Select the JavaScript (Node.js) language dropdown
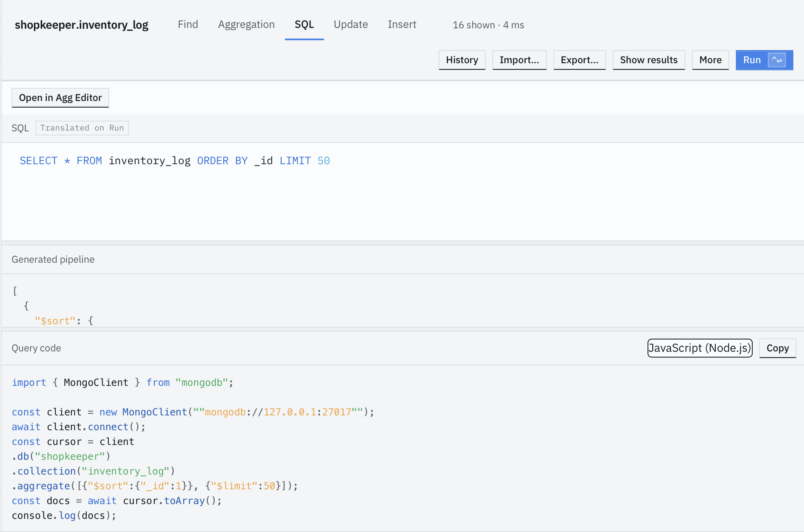Viewport: 804px width, 532px height. (700, 348)
